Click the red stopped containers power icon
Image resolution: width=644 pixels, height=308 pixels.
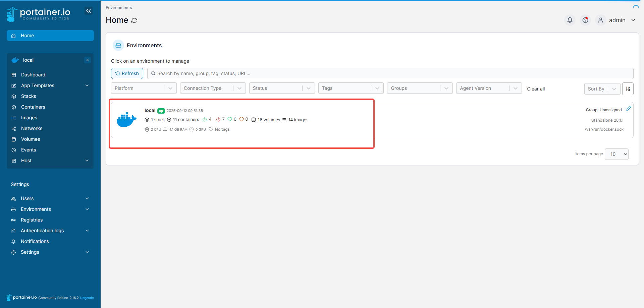point(218,119)
